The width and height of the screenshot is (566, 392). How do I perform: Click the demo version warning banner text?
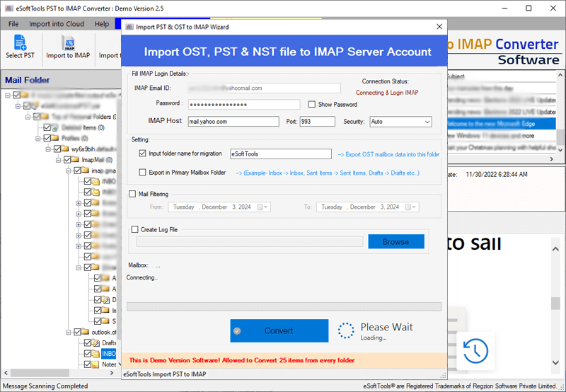pos(242,360)
